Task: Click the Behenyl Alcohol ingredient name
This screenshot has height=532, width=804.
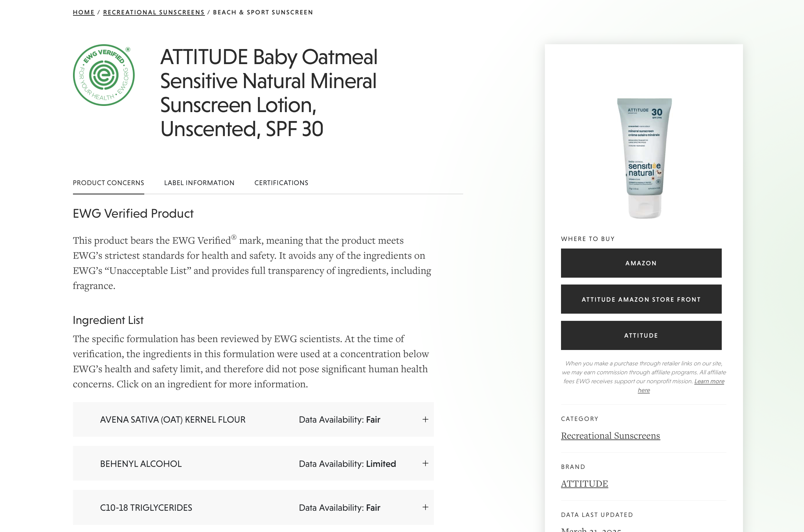Action: [141, 464]
